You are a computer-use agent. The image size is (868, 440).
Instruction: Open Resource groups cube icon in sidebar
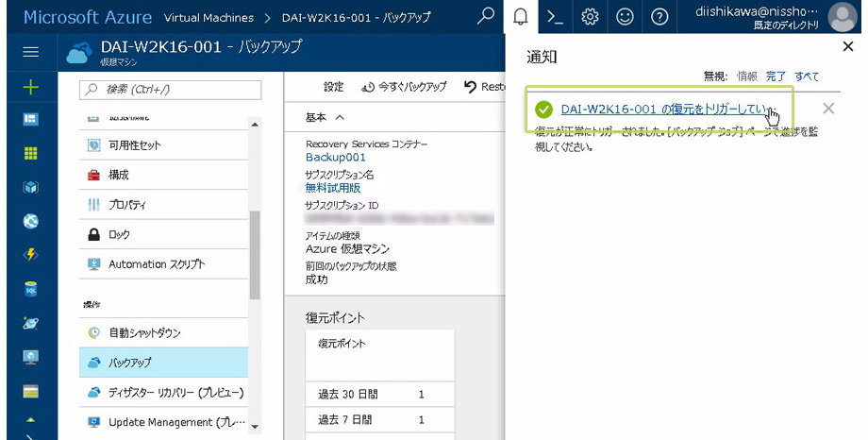[31, 187]
